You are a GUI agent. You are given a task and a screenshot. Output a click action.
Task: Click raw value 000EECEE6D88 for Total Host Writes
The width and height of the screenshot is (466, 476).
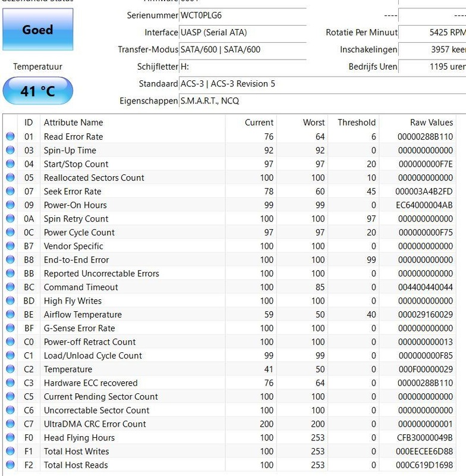(x=424, y=451)
